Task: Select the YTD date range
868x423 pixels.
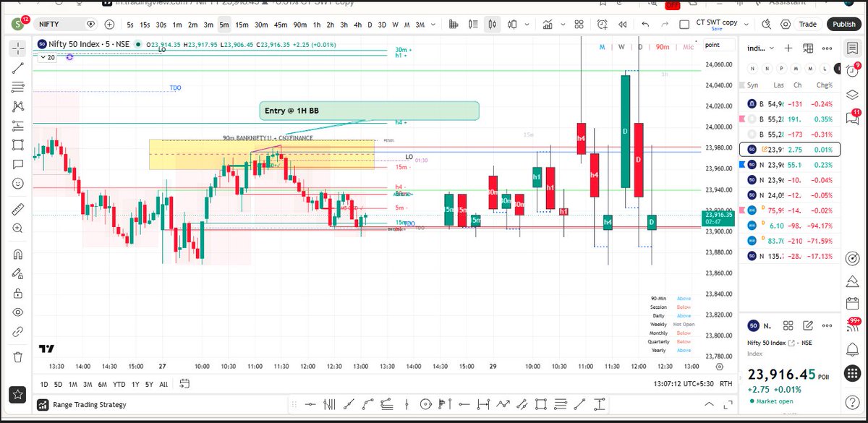Action: 119,384
